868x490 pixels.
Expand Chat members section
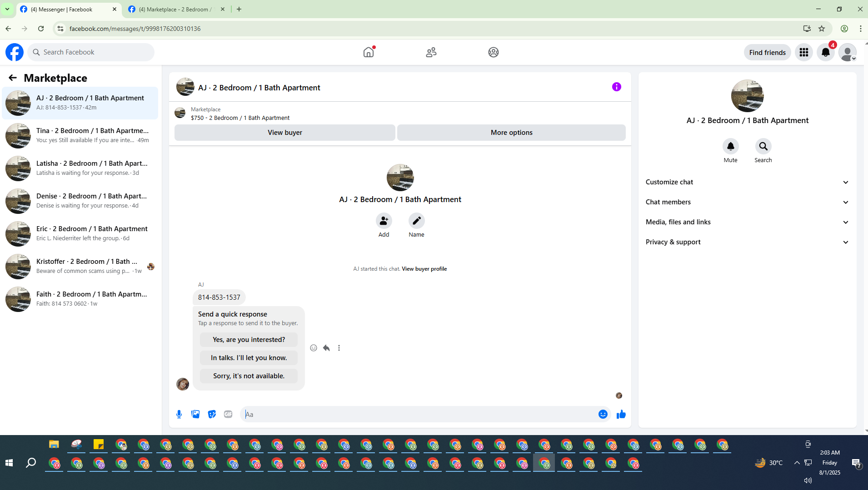click(747, 202)
